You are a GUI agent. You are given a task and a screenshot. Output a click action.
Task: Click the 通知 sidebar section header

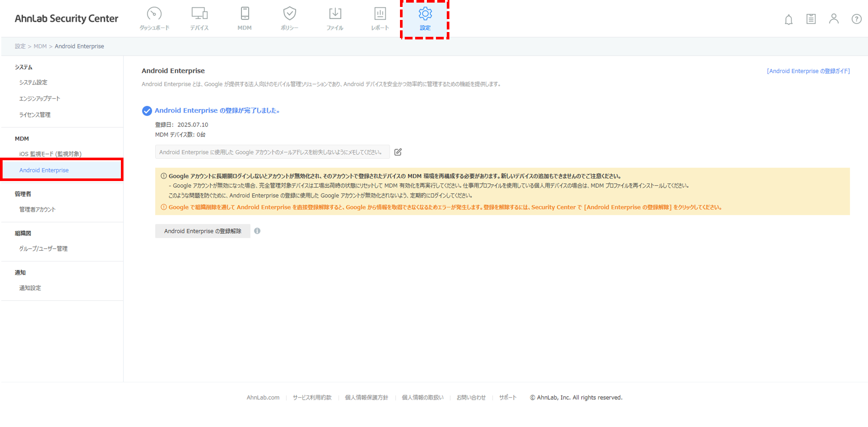click(x=20, y=272)
